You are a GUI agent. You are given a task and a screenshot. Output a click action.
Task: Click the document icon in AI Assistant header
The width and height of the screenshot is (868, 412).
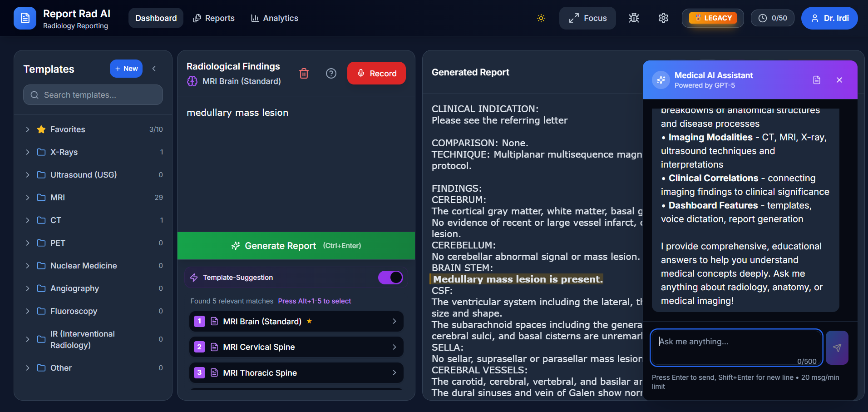817,79
